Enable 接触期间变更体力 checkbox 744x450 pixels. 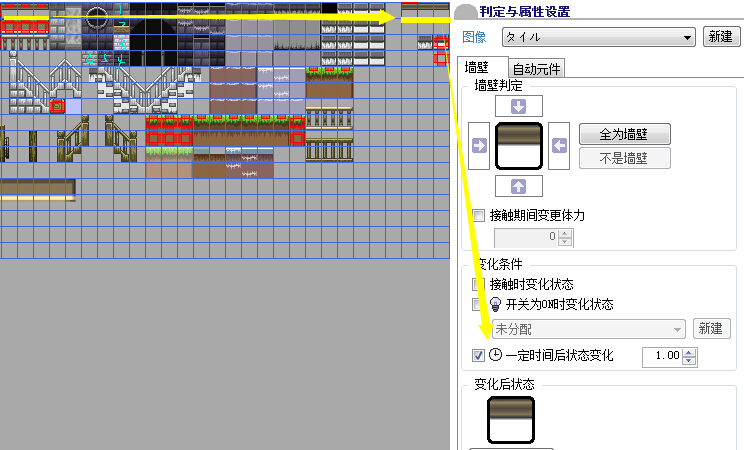click(x=479, y=216)
